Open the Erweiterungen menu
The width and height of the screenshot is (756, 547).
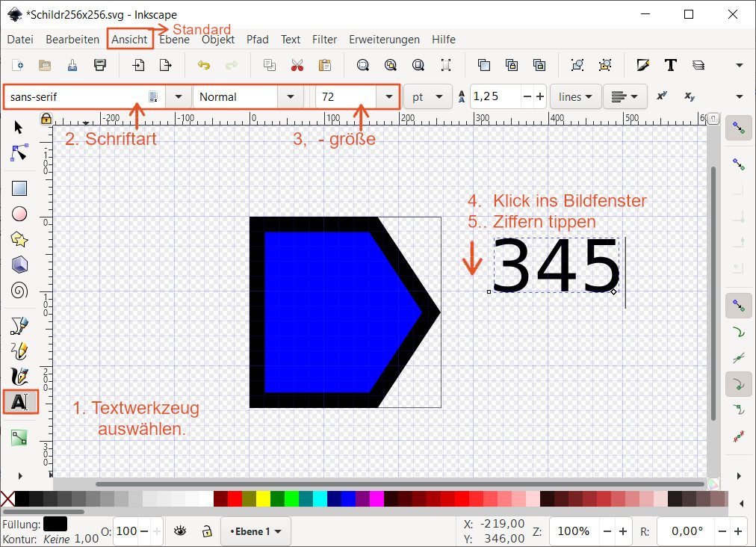click(x=384, y=40)
